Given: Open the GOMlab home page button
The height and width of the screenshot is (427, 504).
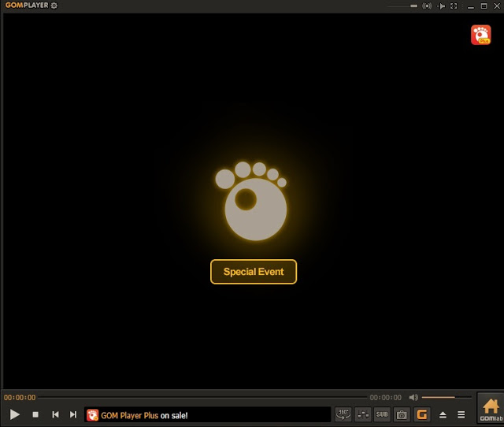Looking at the screenshot, I should [x=491, y=410].
